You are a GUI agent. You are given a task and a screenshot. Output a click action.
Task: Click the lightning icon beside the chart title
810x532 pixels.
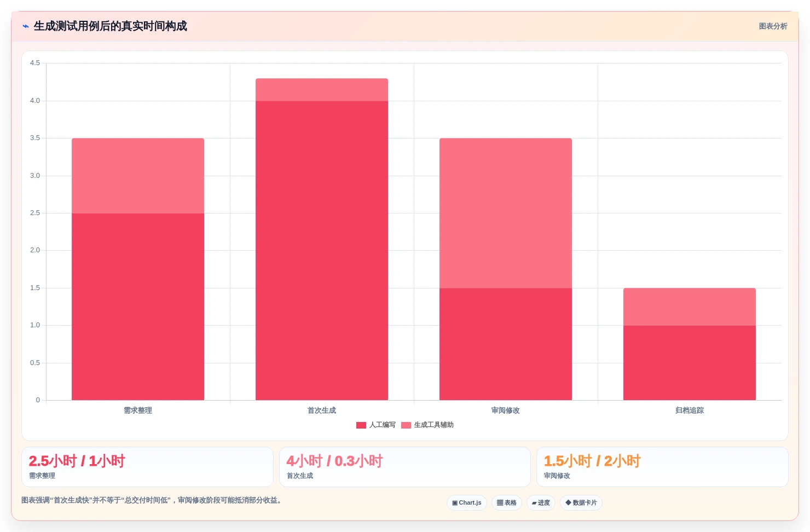[x=25, y=26]
